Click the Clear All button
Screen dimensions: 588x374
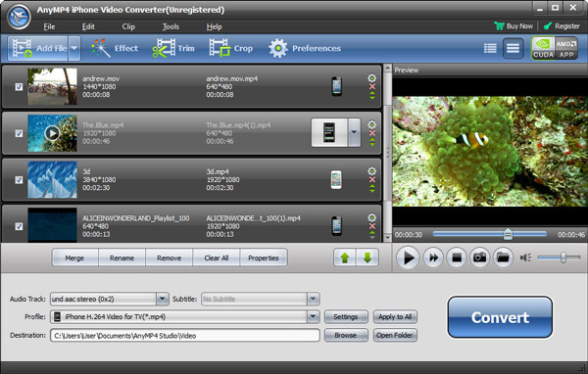[217, 257]
